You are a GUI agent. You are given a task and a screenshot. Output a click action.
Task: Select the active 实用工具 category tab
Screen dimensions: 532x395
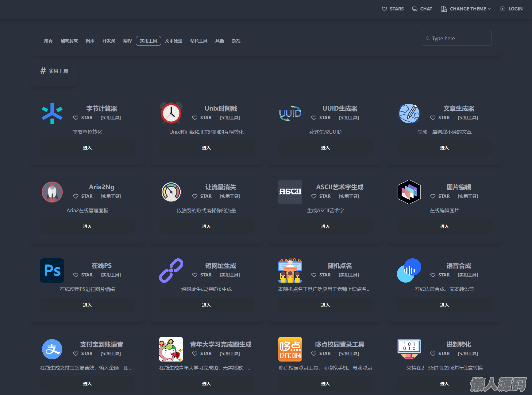click(x=148, y=41)
